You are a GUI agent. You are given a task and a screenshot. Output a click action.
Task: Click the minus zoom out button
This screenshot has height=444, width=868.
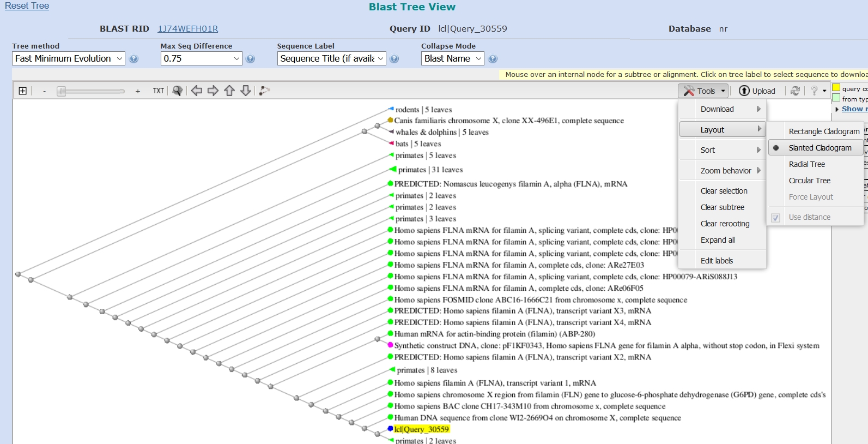coord(44,91)
